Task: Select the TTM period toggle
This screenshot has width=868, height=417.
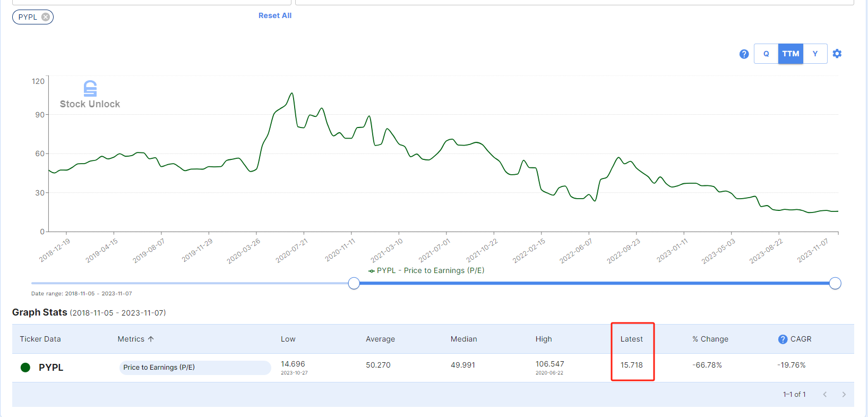Action: pos(790,54)
